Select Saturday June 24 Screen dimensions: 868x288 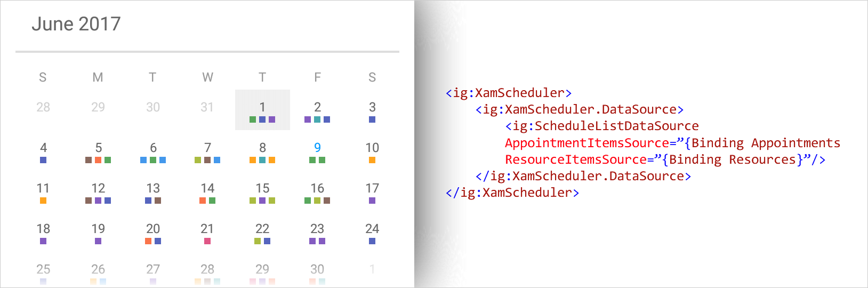[x=372, y=229]
